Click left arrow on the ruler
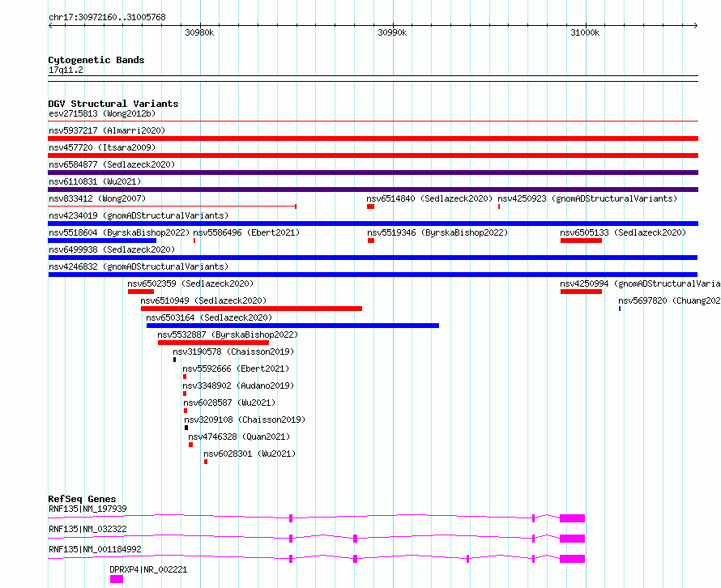Image resolution: width=721 pixels, height=588 pixels. (x=50, y=26)
